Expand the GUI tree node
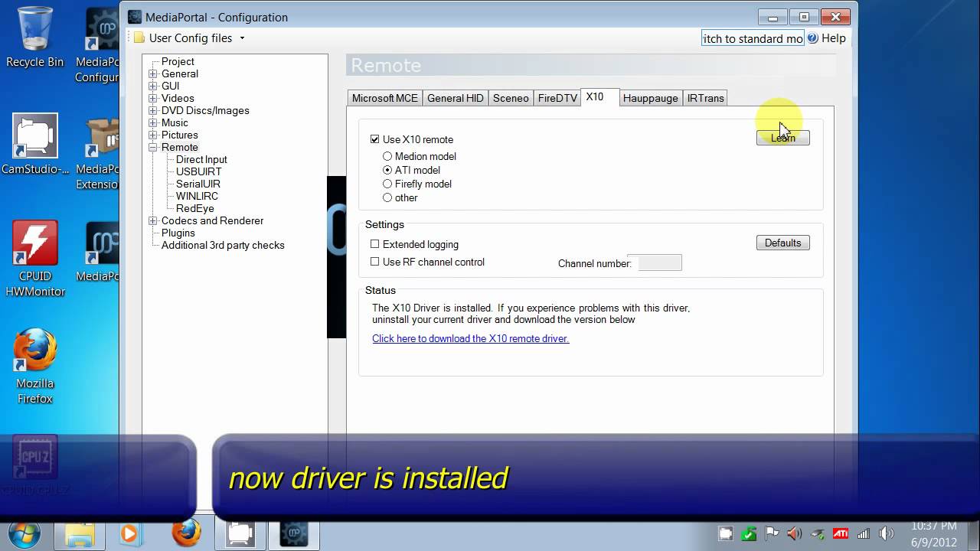The height and width of the screenshot is (551, 980). pos(152,86)
